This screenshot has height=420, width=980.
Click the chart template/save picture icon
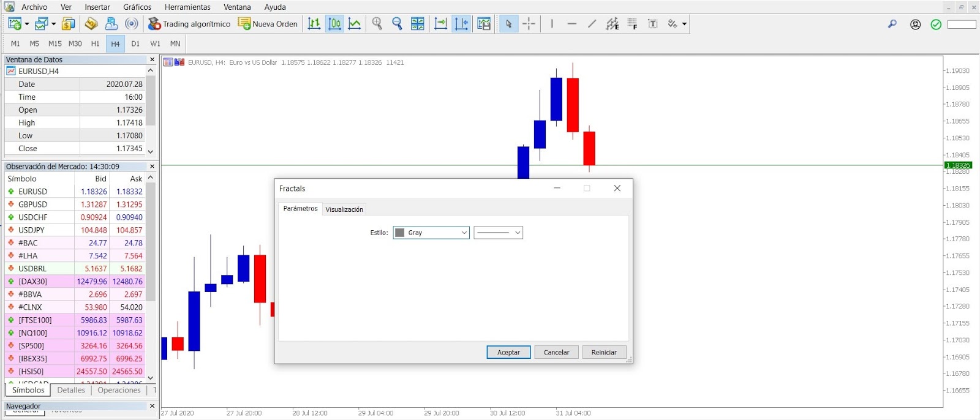[x=484, y=24]
